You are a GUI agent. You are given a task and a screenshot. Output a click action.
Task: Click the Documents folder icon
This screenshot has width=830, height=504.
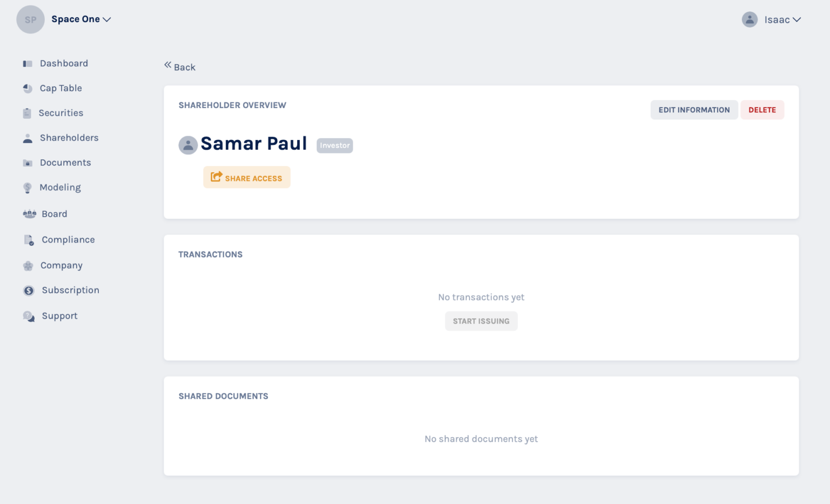28,163
